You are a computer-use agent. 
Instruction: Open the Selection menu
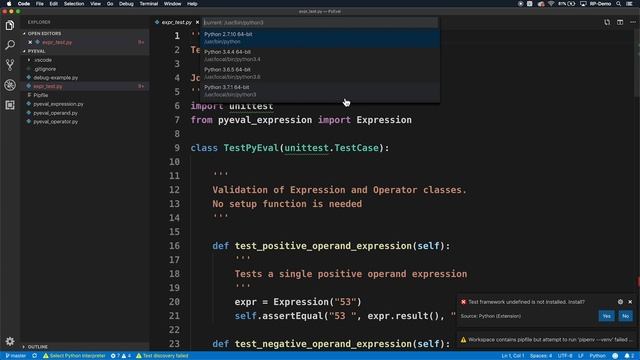pyautogui.click(x=74, y=4)
